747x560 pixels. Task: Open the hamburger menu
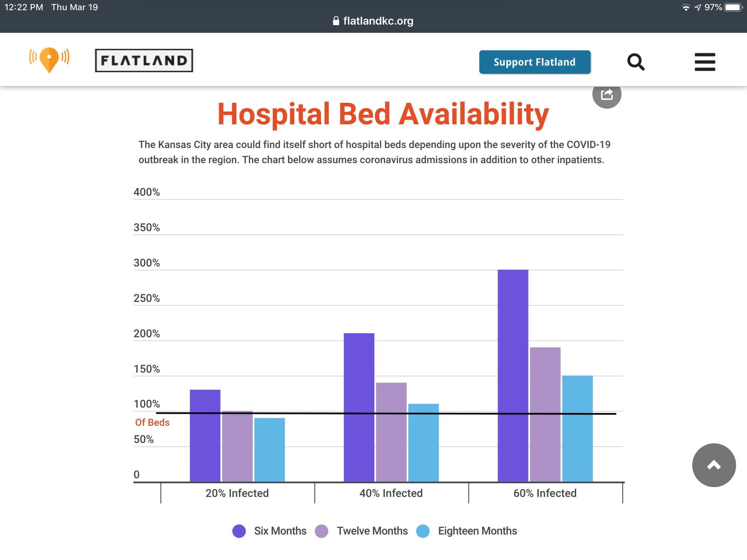pos(705,62)
